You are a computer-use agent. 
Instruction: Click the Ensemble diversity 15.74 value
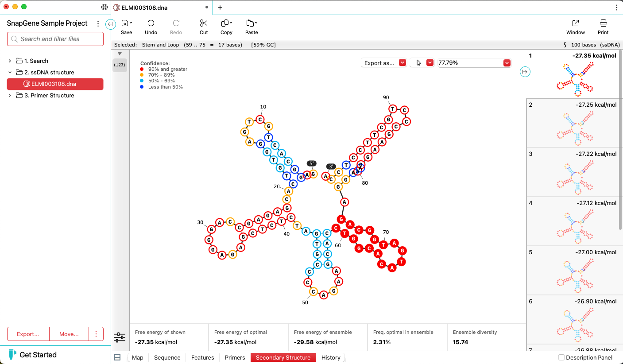(460, 342)
